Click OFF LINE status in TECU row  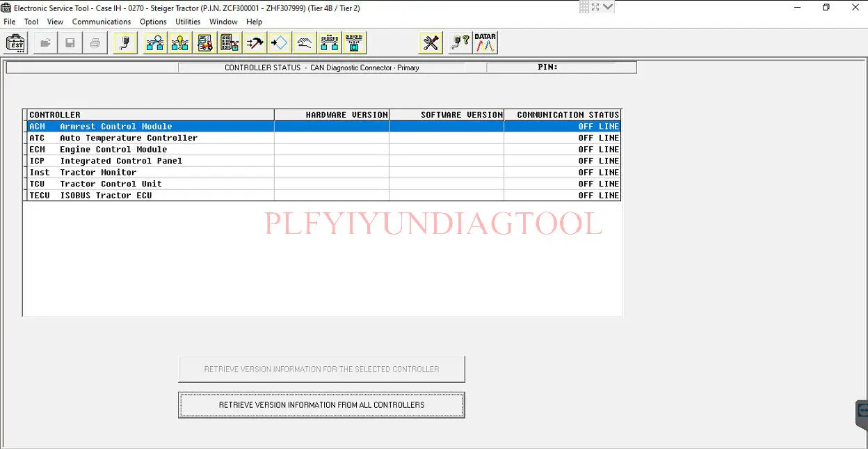[x=598, y=196]
